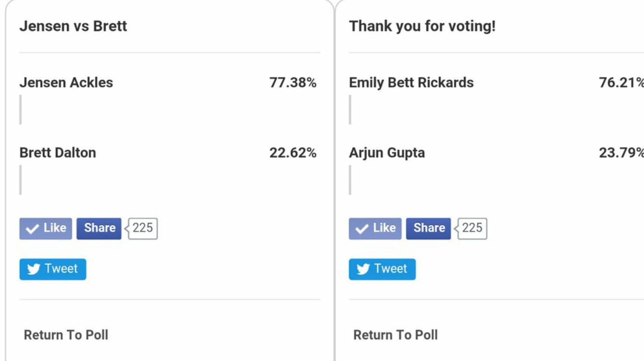Screen dimensions: 644x361
Task: Click the 22.62% vote percentage
Action: pos(293,153)
